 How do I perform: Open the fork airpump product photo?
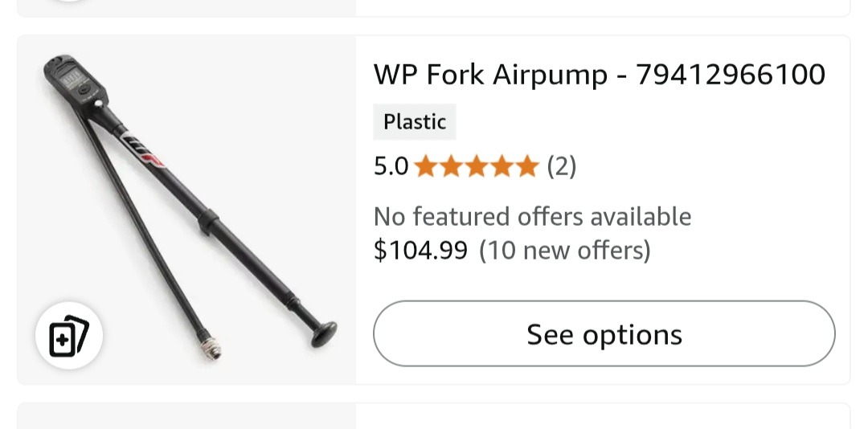[186, 209]
